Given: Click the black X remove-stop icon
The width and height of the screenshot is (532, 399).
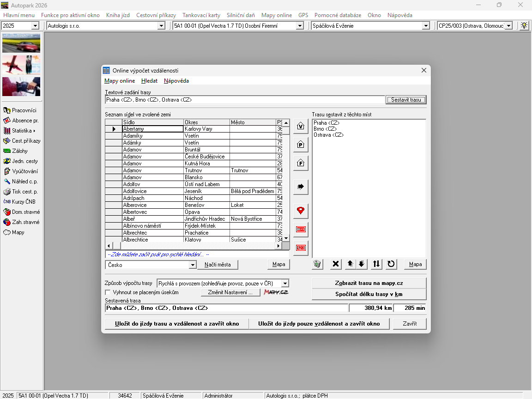Looking at the screenshot, I should pos(336,264).
